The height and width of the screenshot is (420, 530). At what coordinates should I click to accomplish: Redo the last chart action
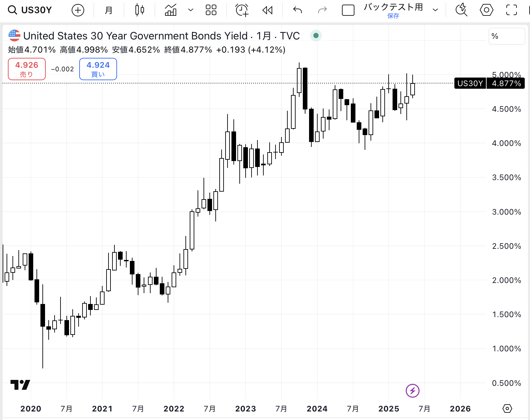pos(323,10)
